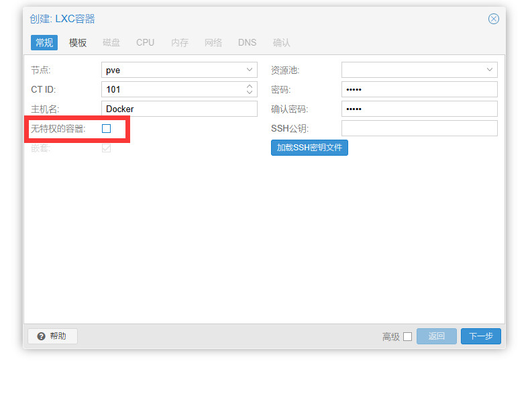Open the 内存 tab

click(x=180, y=43)
